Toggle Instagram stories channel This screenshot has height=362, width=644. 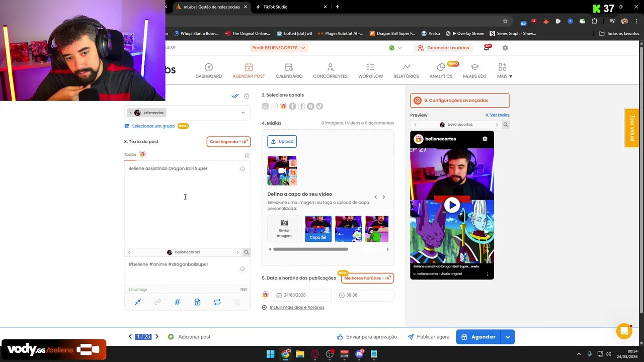274,106
